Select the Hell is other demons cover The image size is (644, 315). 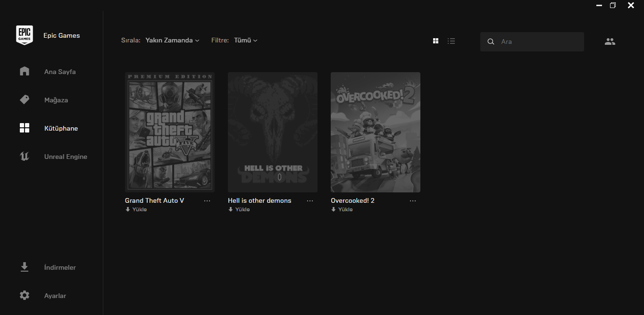[x=273, y=132]
